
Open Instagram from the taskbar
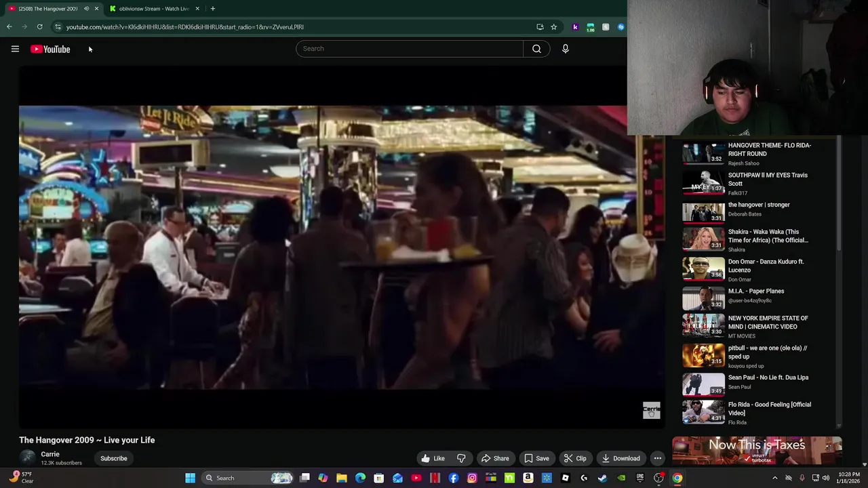point(472,478)
